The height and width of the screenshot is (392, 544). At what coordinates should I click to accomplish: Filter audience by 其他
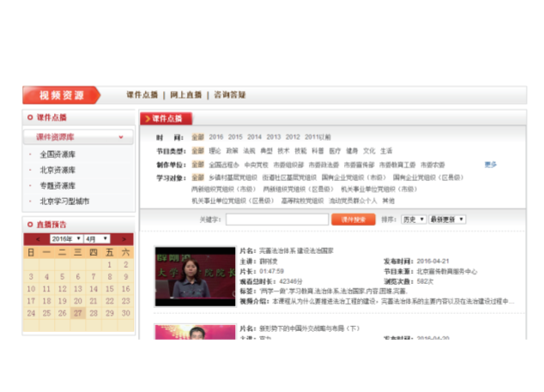click(388, 201)
